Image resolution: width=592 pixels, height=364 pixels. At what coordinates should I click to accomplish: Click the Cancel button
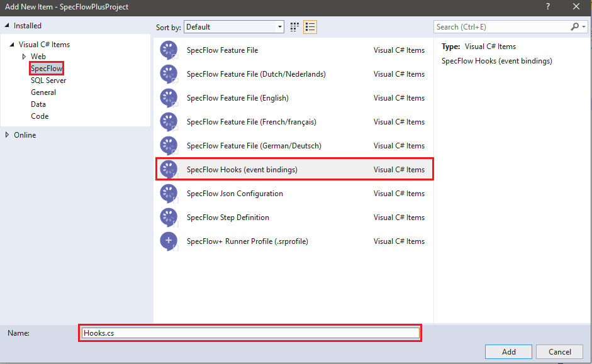tap(559, 352)
